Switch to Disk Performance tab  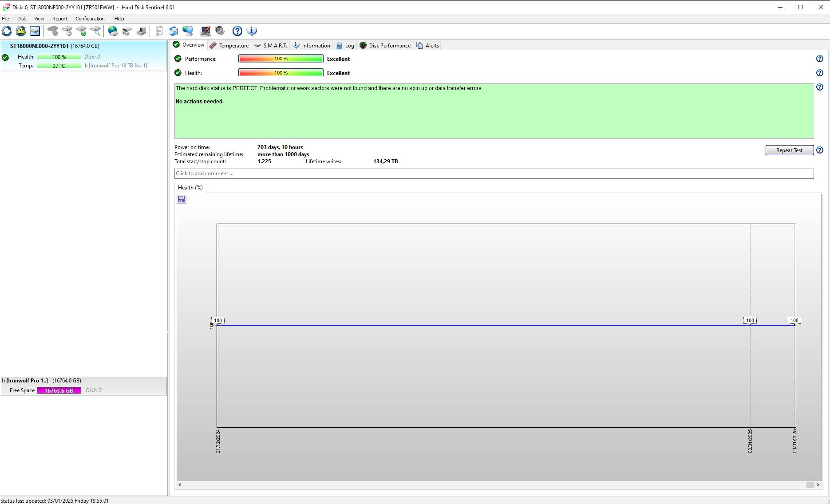coord(385,46)
